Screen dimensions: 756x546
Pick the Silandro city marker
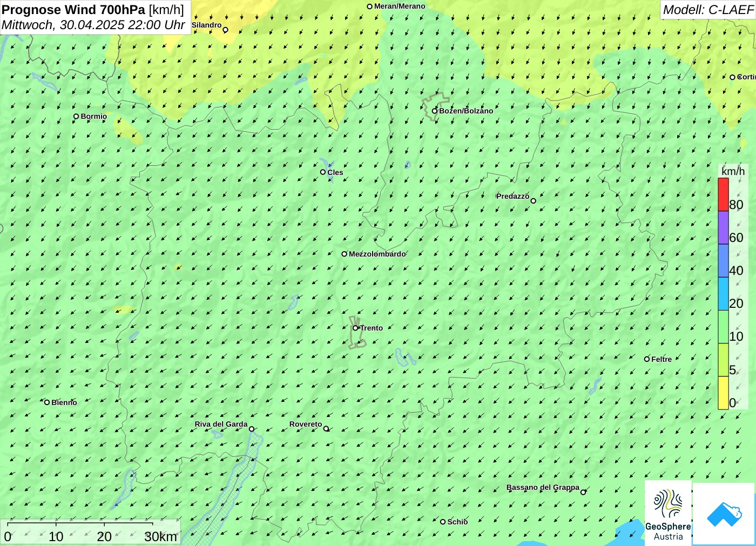click(x=226, y=30)
